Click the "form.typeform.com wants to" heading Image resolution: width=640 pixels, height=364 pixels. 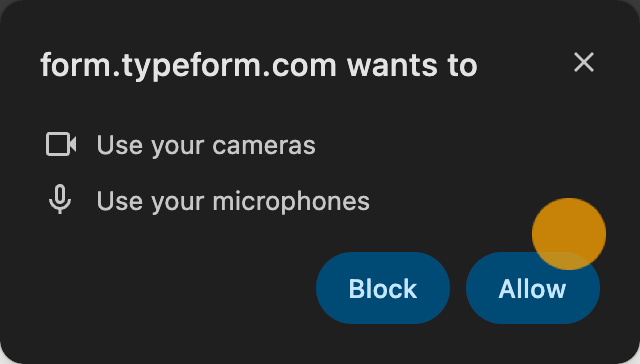[259, 65]
